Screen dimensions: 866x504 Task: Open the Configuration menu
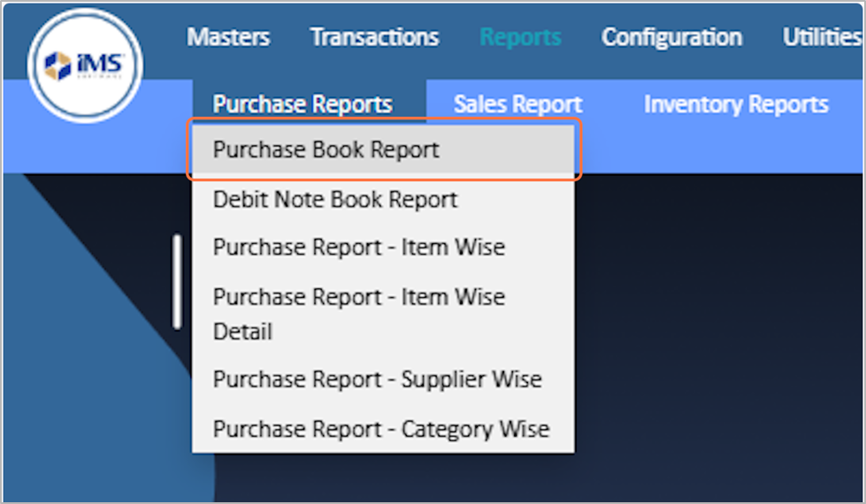pos(671,37)
